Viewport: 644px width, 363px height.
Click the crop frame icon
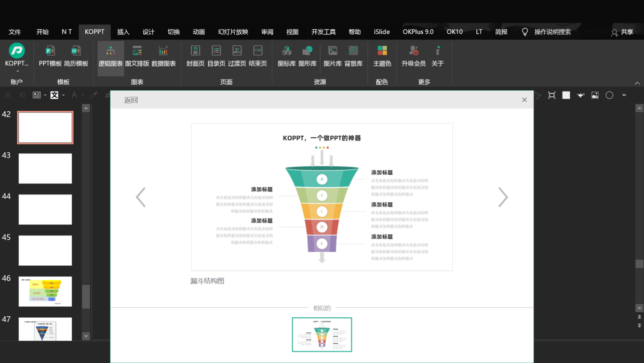coord(552,95)
